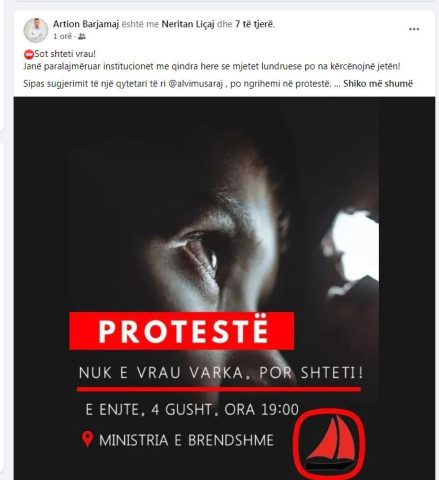Screen dimensions: 439x480
Task: Open Artion Barjamaj's profile picture
Action: (36, 30)
